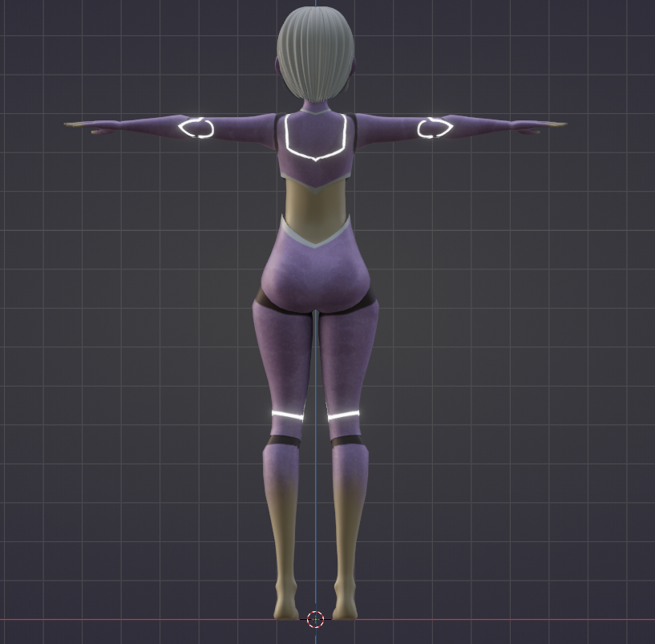
Task: Click the 3D cursor at the character's feet
Action: [x=315, y=619]
